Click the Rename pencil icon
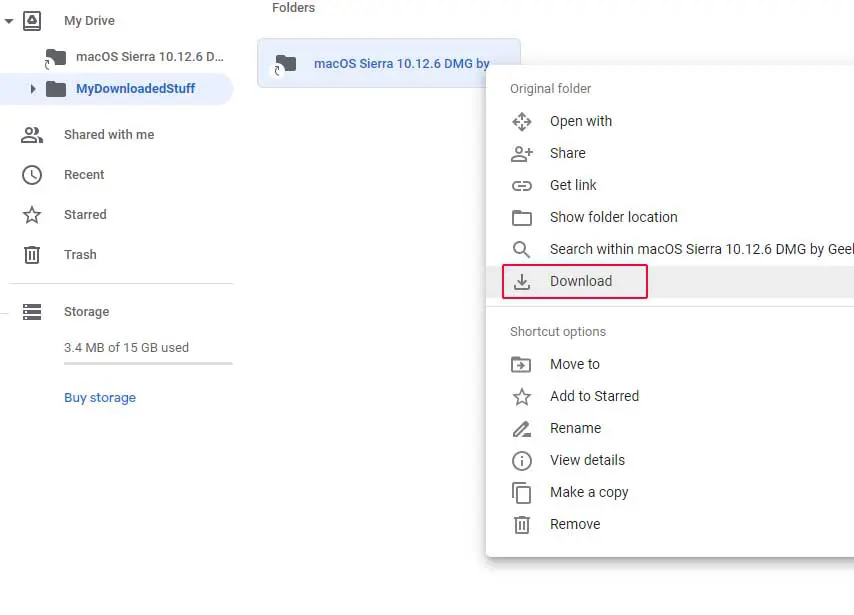 (522, 429)
